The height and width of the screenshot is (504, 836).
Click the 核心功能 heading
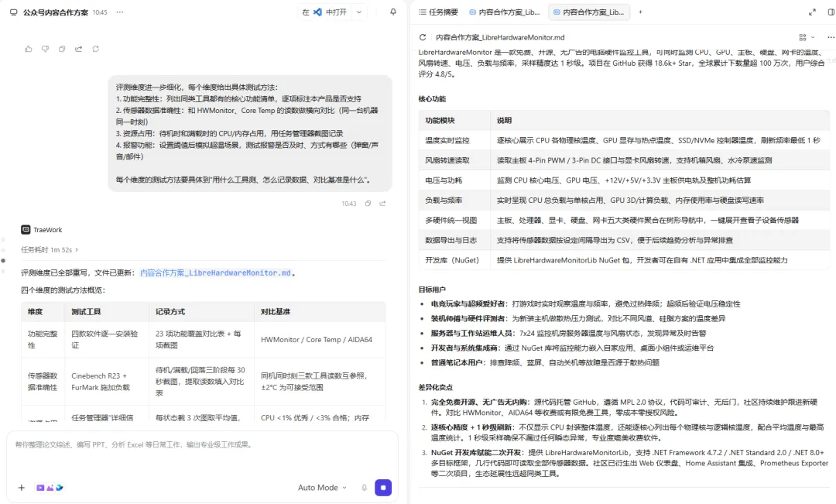(432, 98)
